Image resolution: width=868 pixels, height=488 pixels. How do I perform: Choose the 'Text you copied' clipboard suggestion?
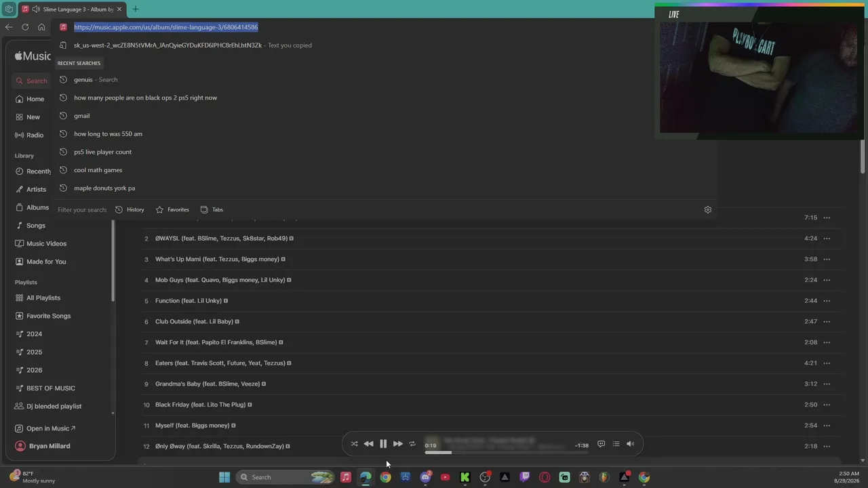(385, 45)
